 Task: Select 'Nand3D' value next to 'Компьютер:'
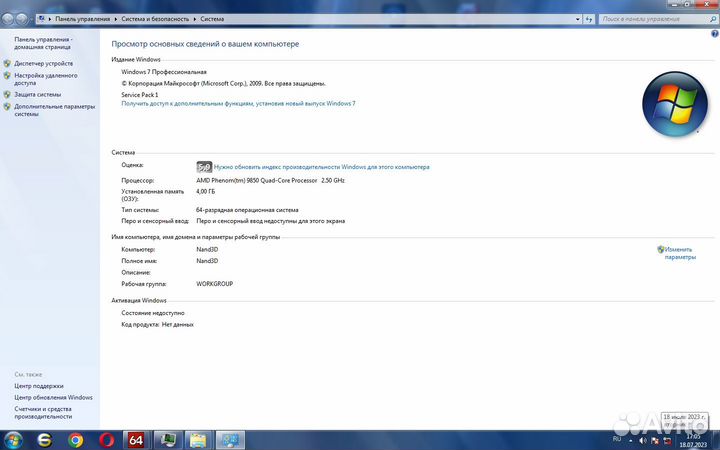(207, 249)
